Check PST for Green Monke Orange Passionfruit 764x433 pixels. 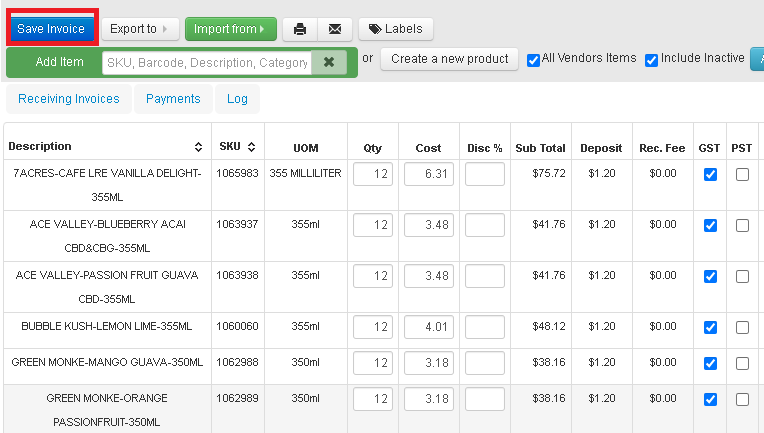point(742,399)
